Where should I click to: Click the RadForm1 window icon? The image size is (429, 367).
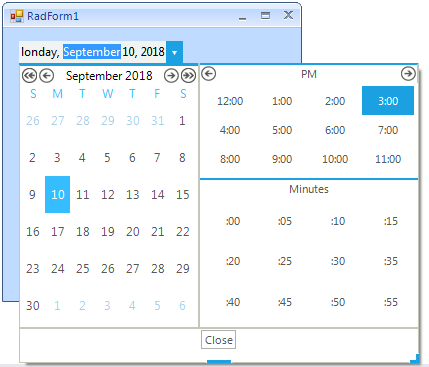[x=16, y=16]
